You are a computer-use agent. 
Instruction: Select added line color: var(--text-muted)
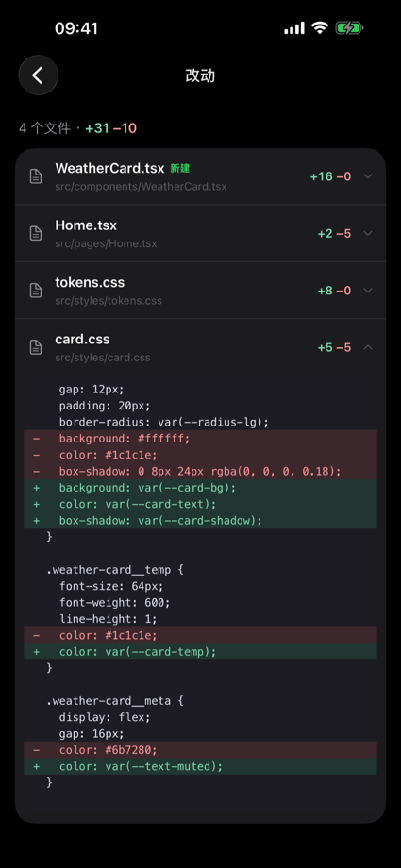200,767
